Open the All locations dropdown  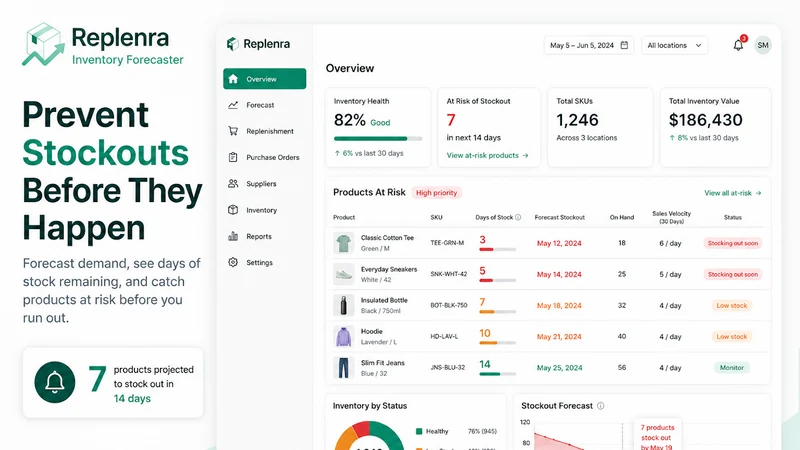click(x=674, y=45)
